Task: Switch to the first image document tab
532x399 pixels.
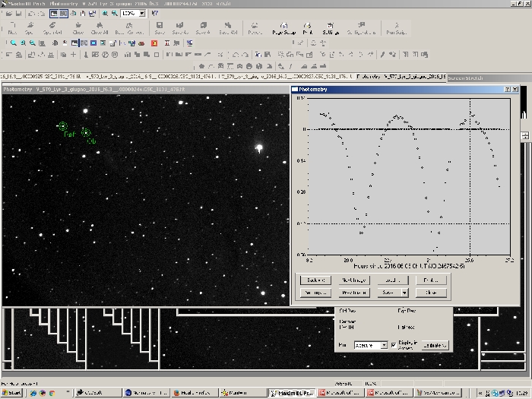Action: click(41, 77)
